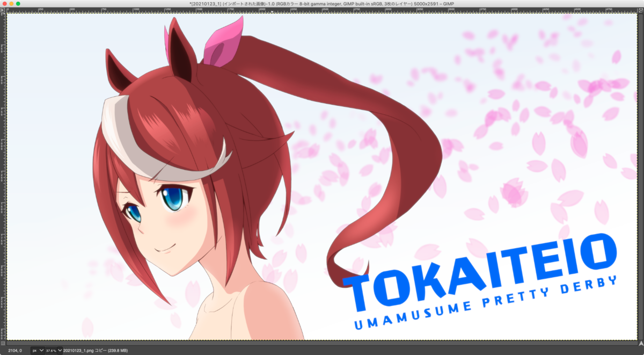Screen dimensions: 644x355
Task: Toggle the Quick Mask button
Action: click(x=3, y=343)
